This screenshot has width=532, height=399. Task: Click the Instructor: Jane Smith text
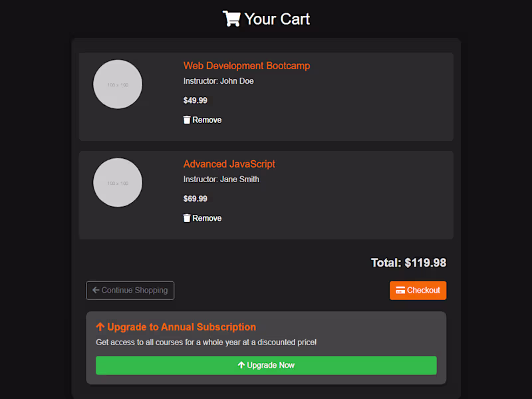coord(221,180)
